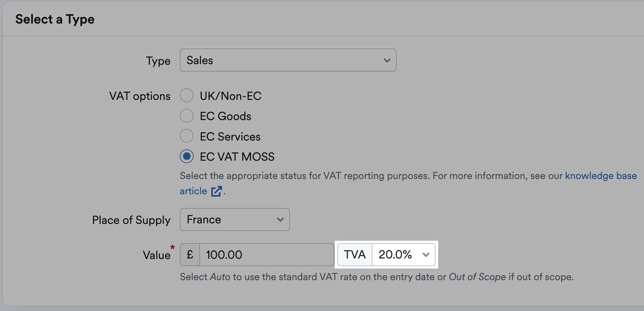The height and width of the screenshot is (311, 644).
Task: Click the Place of Supply field label
Action: pos(131,220)
